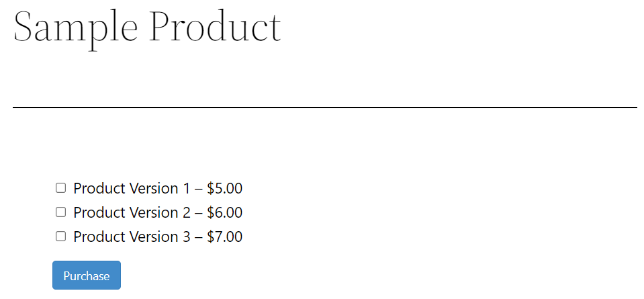
Task: Select the $7.00 option's checkbox
Action: click(x=60, y=237)
